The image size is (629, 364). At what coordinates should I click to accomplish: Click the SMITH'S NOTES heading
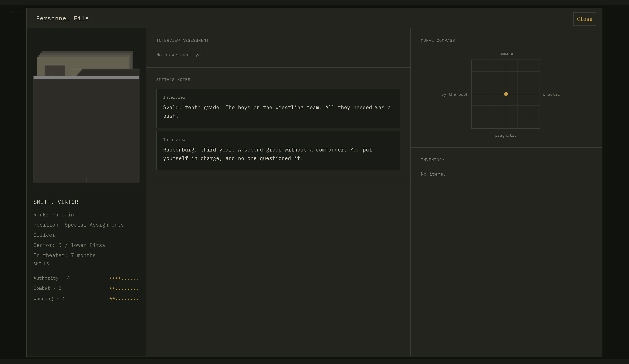tap(173, 80)
